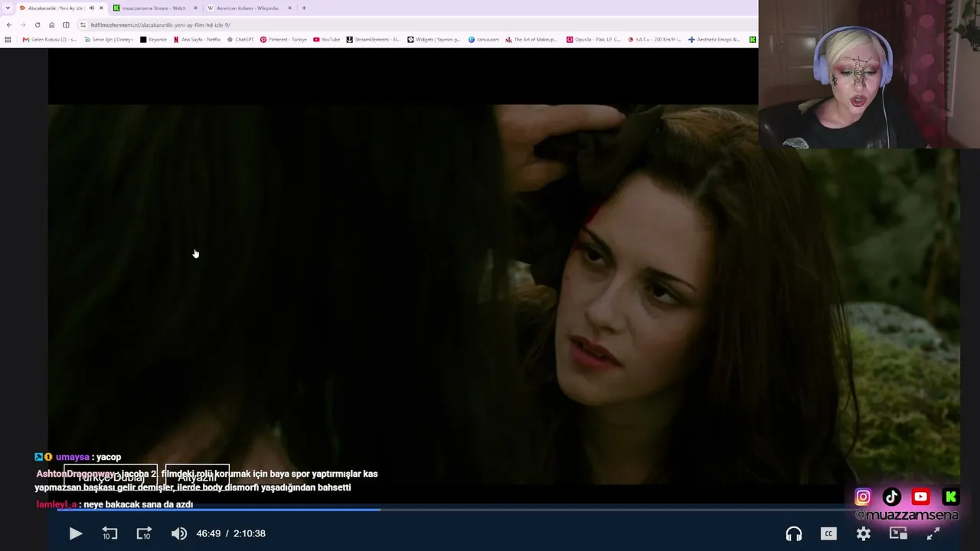Click the 2:10:38 total duration text
This screenshot has height=551, width=980.
[x=250, y=533]
